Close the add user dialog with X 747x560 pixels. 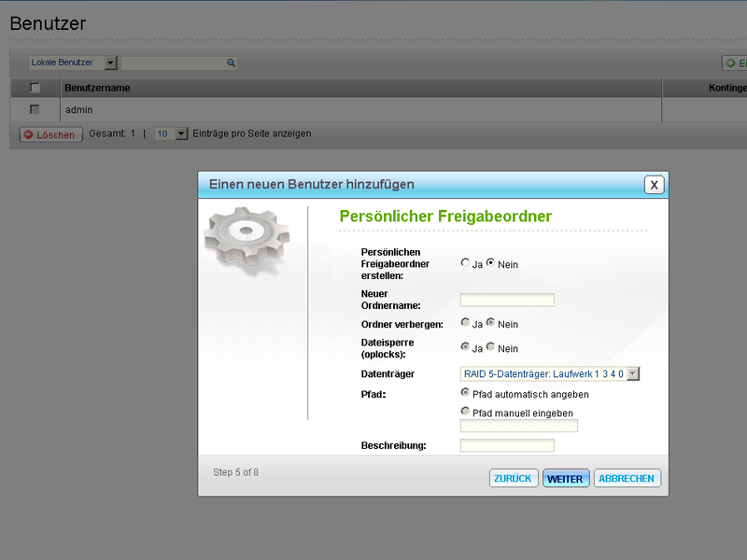pos(655,185)
